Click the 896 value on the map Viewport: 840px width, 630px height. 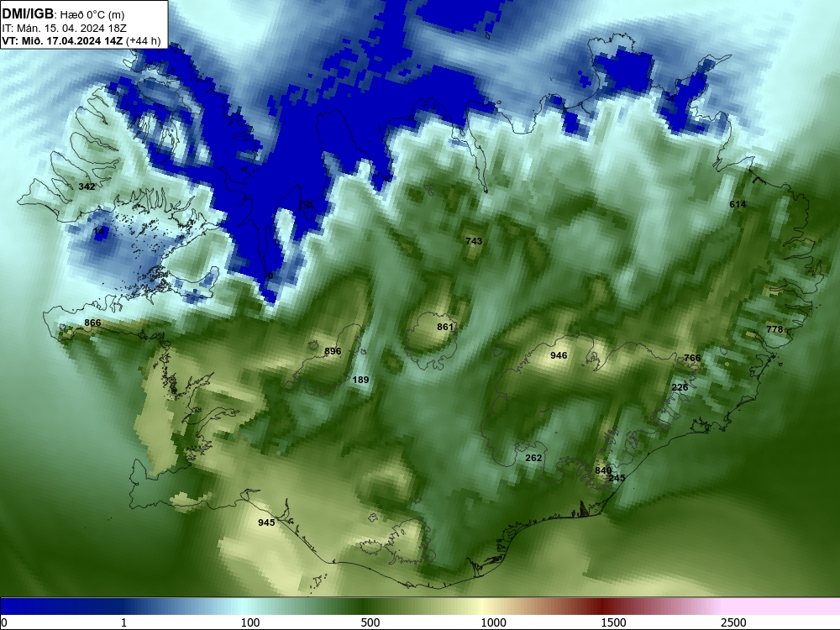(x=333, y=351)
